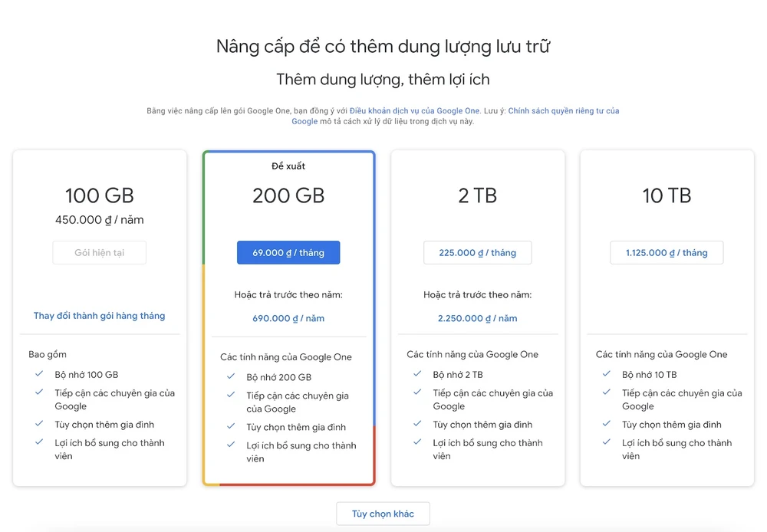767x532 pixels.
Task: Click the checkmark beside Bộ nhớ 100 GB
Action: 38,374
